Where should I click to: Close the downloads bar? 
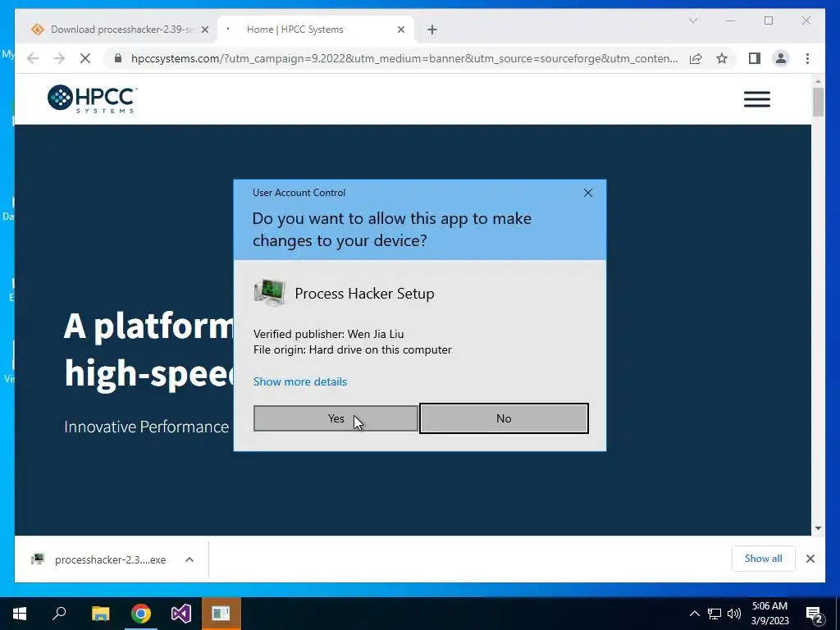pyautogui.click(x=810, y=559)
